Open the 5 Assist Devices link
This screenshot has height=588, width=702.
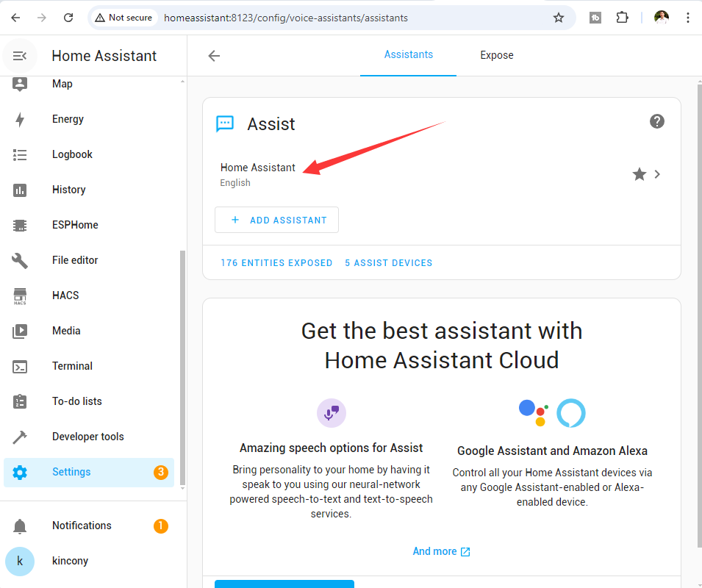pyautogui.click(x=388, y=262)
